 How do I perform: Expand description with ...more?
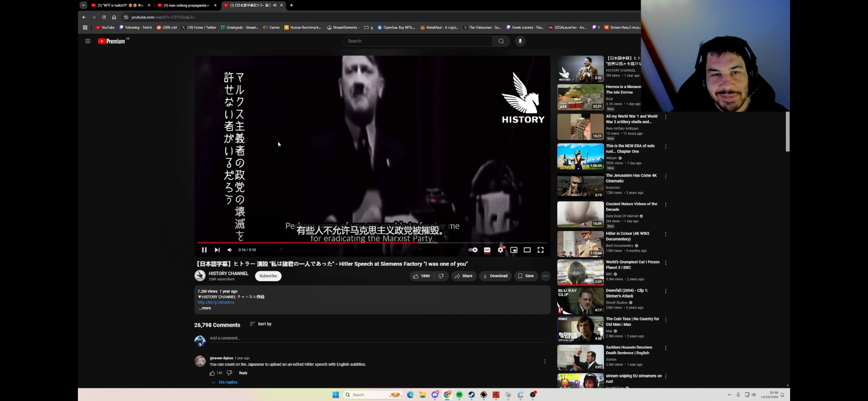[205, 308]
